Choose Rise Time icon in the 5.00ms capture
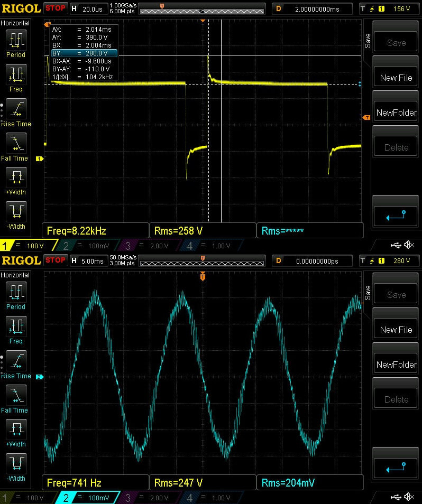Image resolution: width=422 pixels, height=504 pixels. point(16,361)
